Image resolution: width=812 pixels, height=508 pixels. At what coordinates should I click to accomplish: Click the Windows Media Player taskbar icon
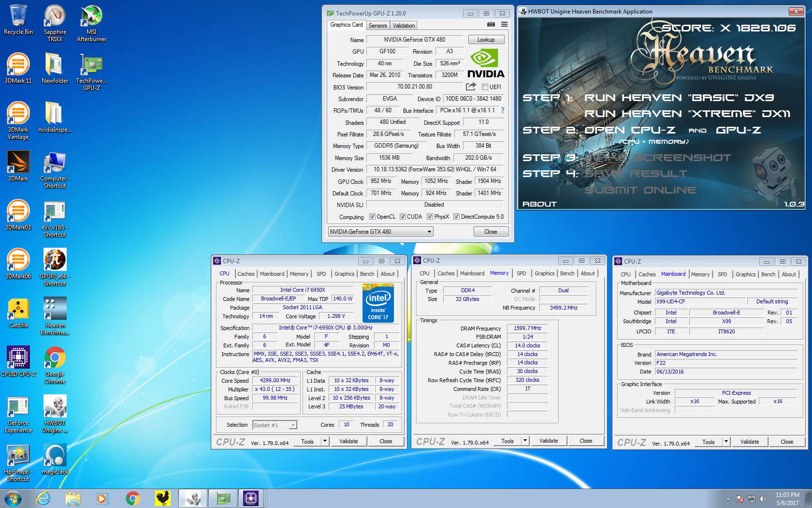(x=102, y=498)
